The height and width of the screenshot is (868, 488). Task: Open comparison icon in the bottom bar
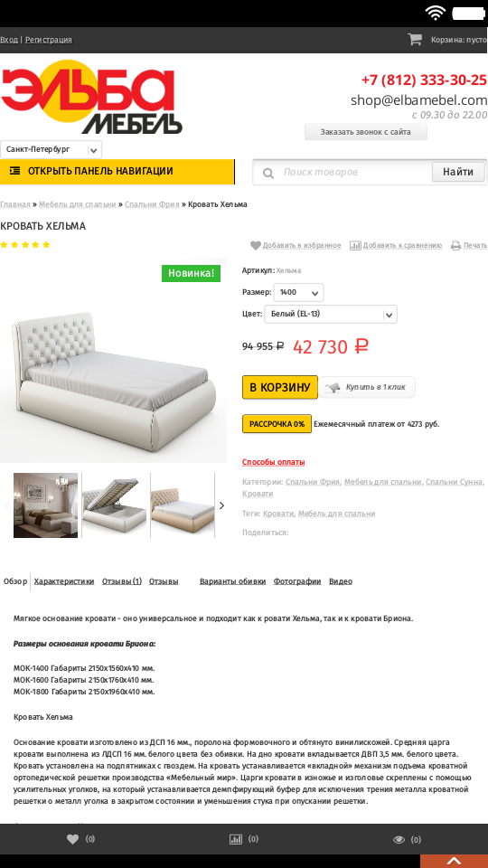(236, 839)
